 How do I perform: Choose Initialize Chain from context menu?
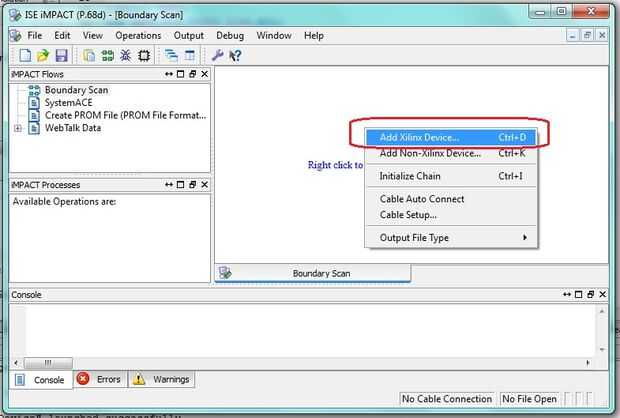click(x=451, y=176)
